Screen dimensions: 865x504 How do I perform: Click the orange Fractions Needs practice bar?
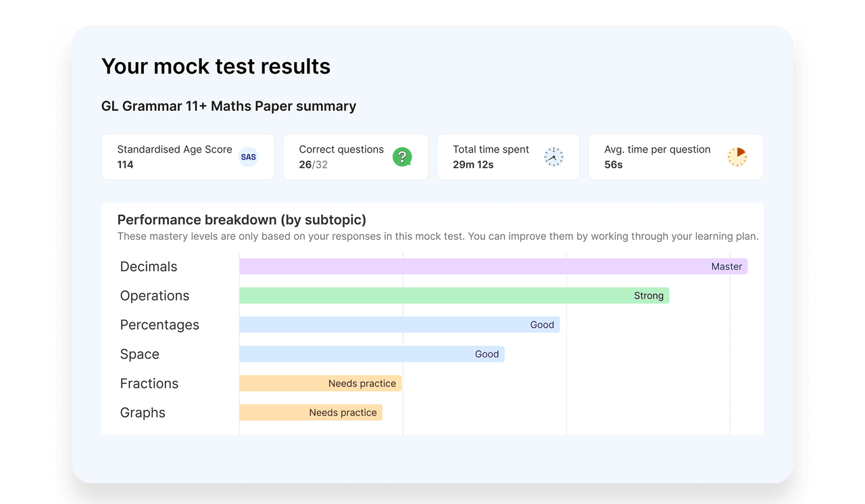point(320,384)
